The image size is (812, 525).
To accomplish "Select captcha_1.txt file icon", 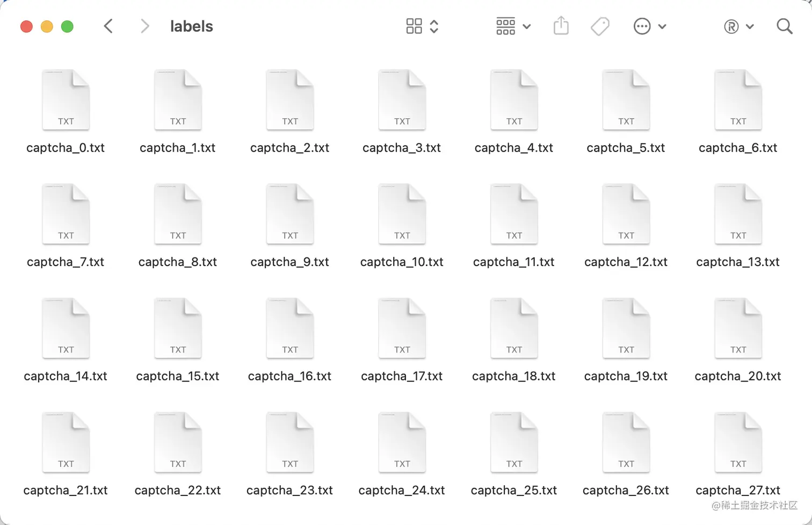I will tap(178, 100).
